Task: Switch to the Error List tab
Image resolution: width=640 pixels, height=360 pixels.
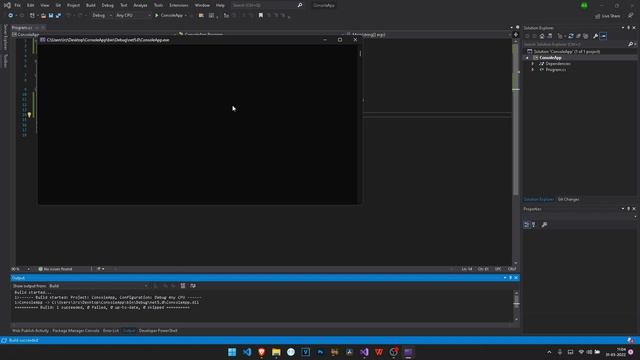Action: (111, 331)
